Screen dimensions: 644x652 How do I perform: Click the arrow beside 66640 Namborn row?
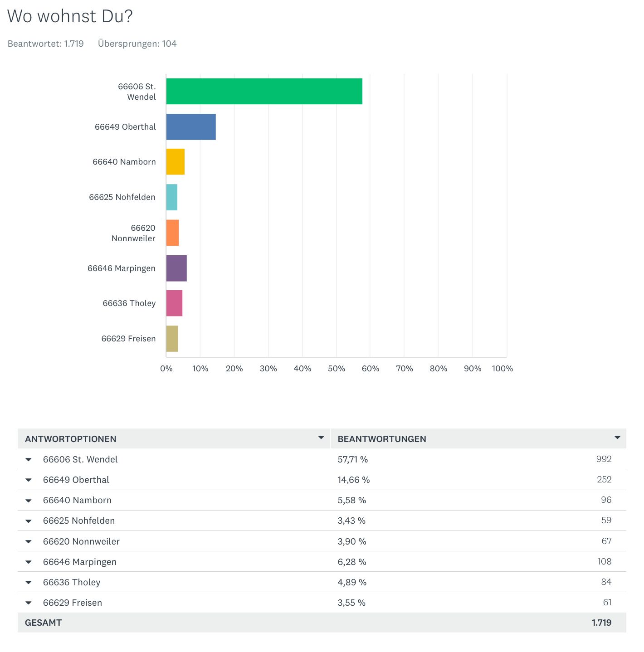coord(29,501)
